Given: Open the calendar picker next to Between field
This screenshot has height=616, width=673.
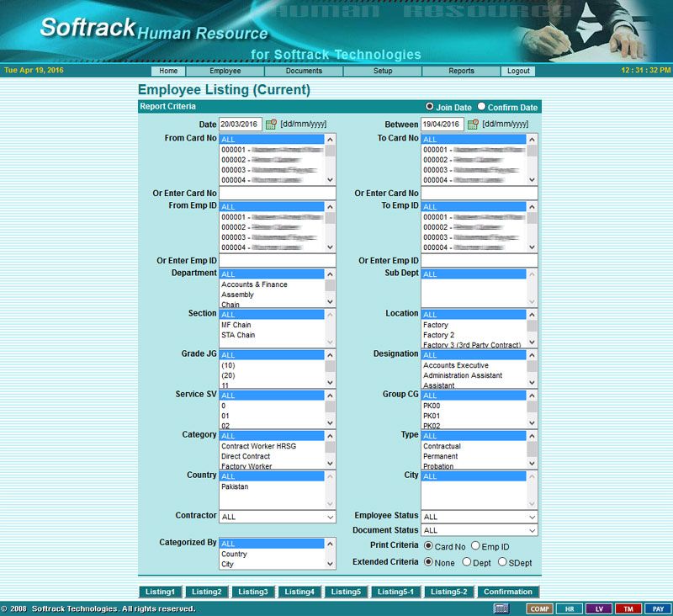Looking at the screenshot, I should [x=473, y=125].
